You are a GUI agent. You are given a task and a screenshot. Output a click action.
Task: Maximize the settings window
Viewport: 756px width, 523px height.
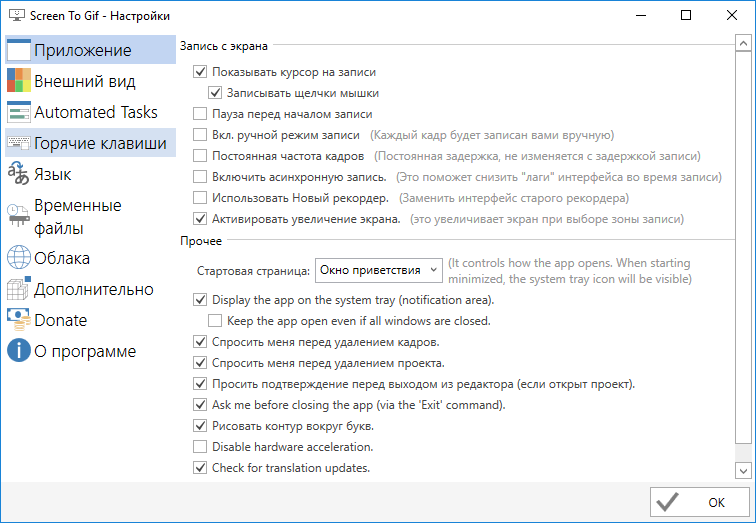point(686,15)
